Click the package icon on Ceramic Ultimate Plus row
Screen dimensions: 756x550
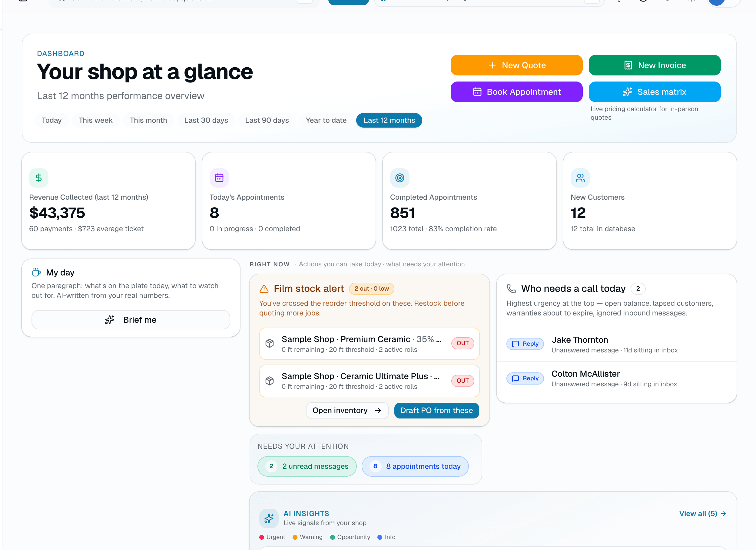point(270,381)
